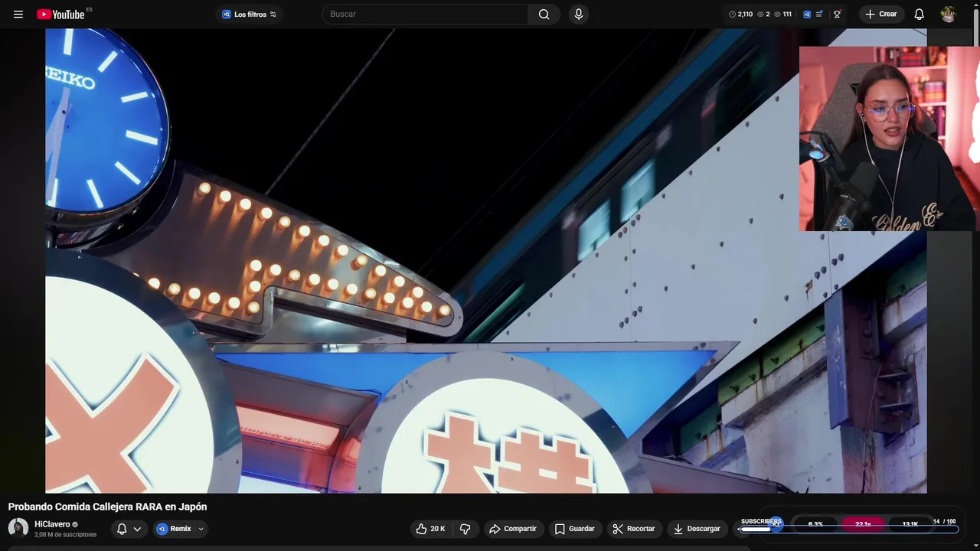Click the blue vidIQ logo in header
Screen dimensions: 980x551
point(807,15)
